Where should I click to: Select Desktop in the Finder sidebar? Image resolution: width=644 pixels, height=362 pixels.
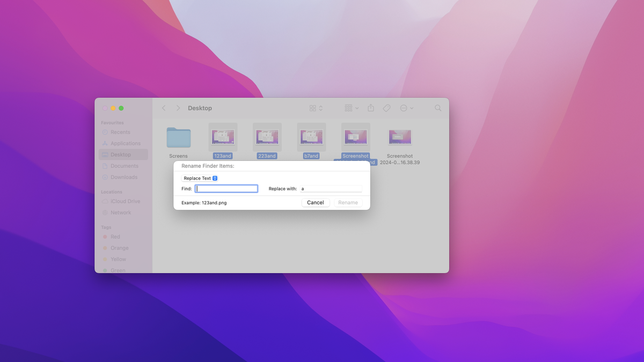tap(123, 154)
